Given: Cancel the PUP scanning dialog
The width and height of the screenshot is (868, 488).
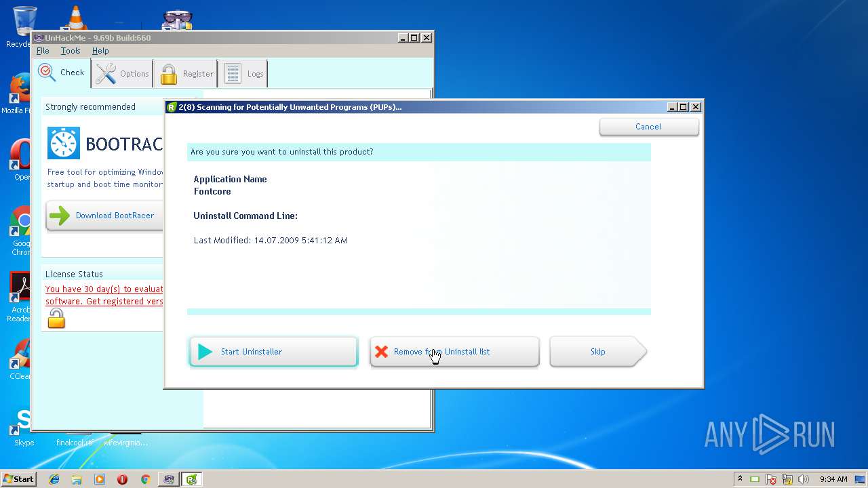Looking at the screenshot, I should [649, 127].
